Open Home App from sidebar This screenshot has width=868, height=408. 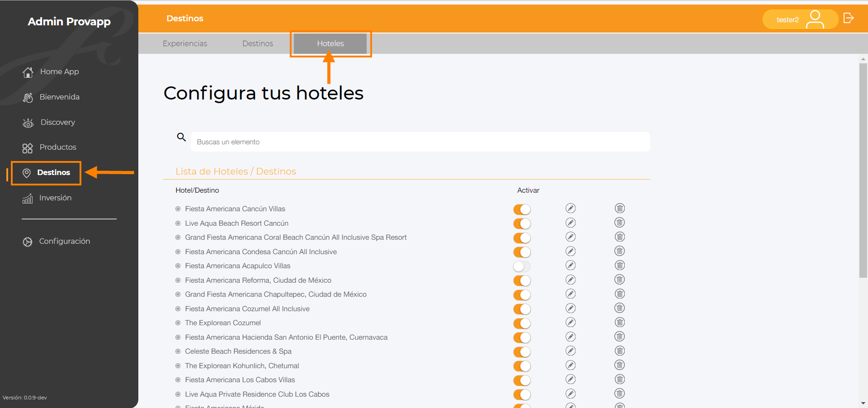tap(51, 71)
